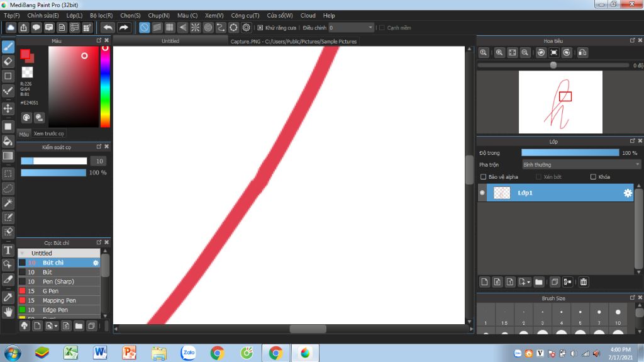Open add-layer dropdown arrow in layer panel
644x362 pixels.
[528, 282]
